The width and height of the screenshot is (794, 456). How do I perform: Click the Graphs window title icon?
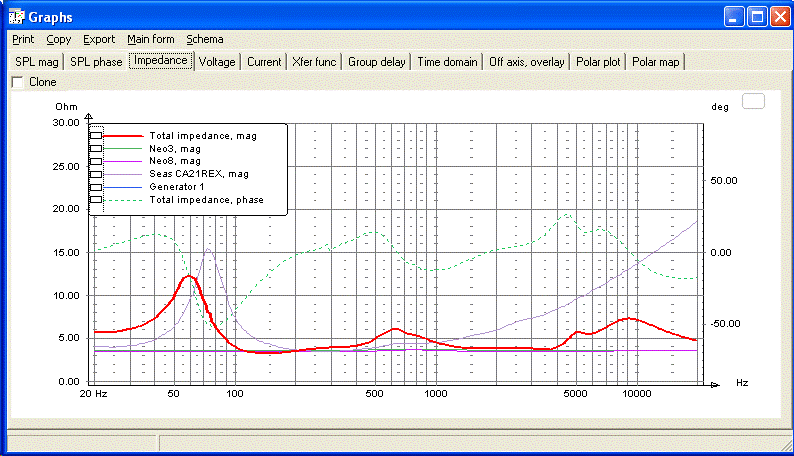16,17
